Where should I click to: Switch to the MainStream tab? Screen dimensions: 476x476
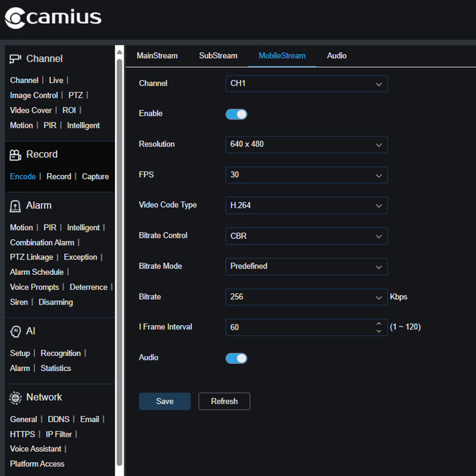157,55
